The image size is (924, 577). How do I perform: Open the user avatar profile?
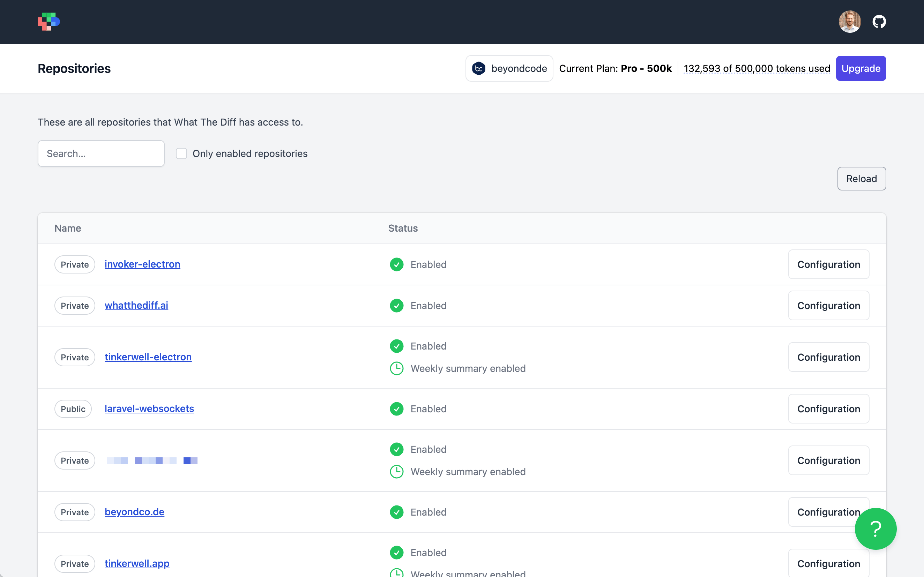[850, 22]
